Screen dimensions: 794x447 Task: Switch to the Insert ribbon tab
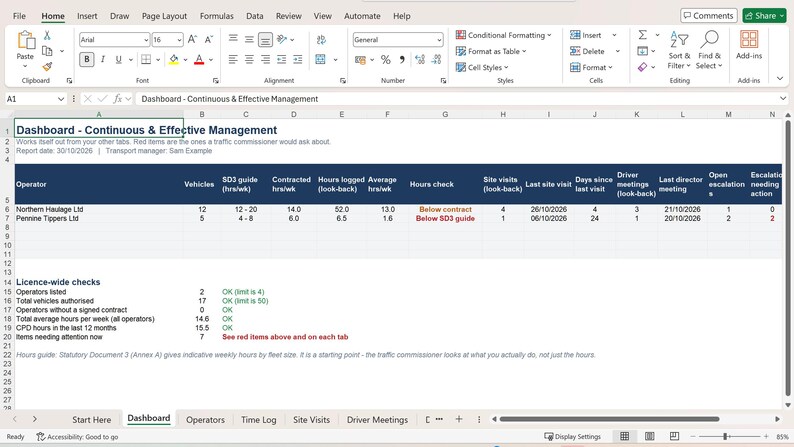[x=87, y=16]
